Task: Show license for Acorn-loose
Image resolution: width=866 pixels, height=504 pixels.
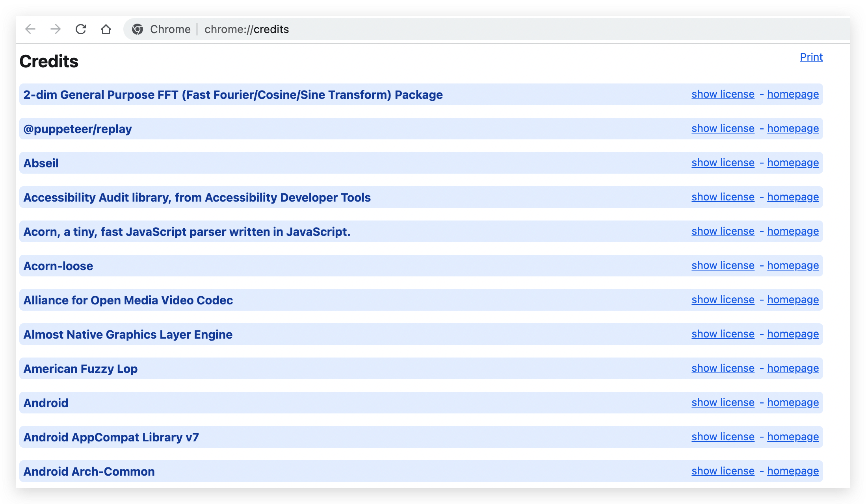Action: pyautogui.click(x=723, y=265)
